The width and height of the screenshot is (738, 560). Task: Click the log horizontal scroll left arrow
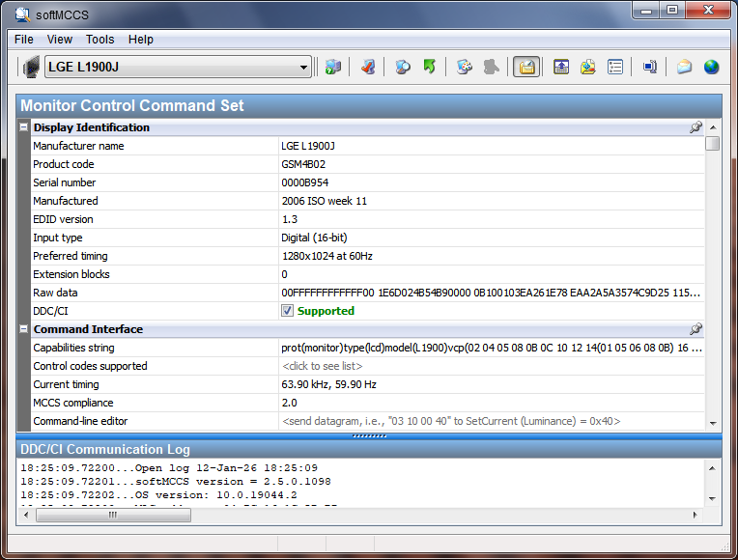coord(26,516)
